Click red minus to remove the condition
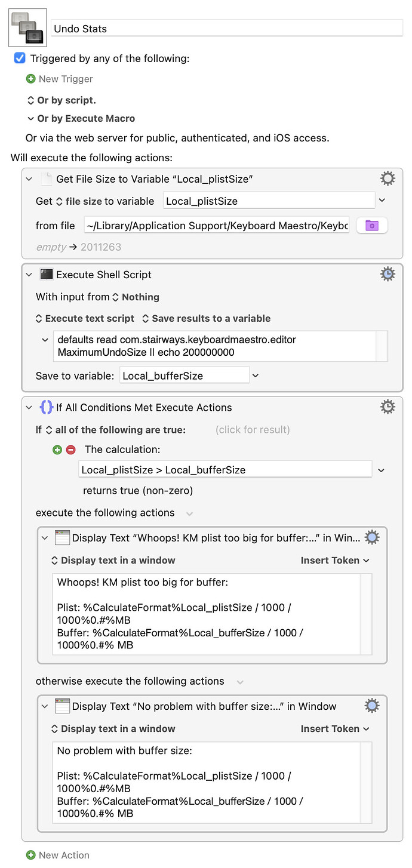Screen dimensions: 412x868 [70, 450]
